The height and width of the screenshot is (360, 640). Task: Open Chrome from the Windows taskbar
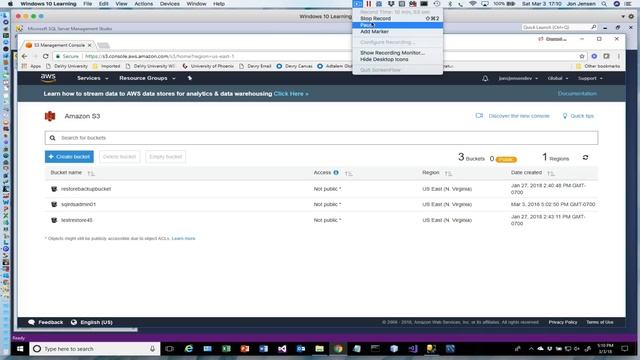click(338, 349)
